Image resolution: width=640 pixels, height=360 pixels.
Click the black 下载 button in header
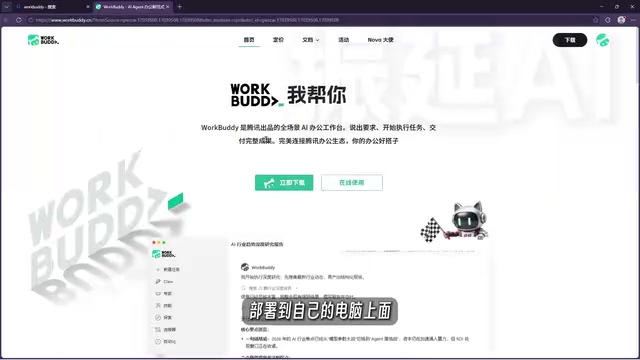click(570, 40)
